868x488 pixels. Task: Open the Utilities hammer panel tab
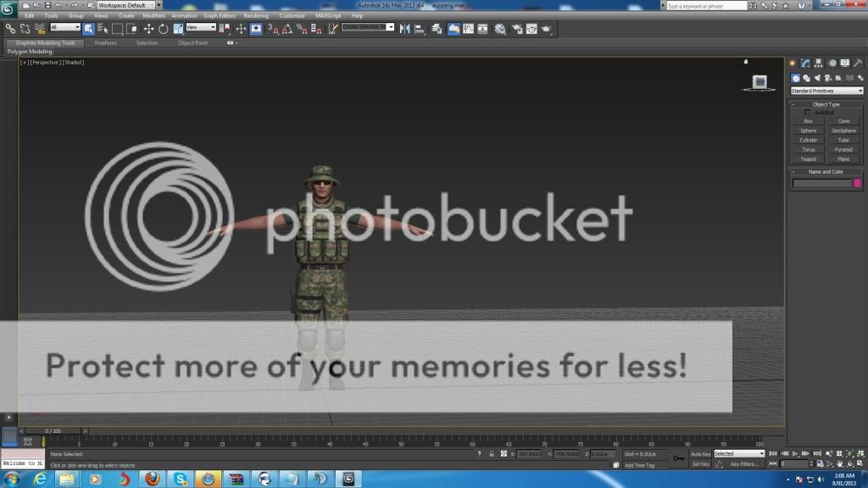[x=858, y=63]
